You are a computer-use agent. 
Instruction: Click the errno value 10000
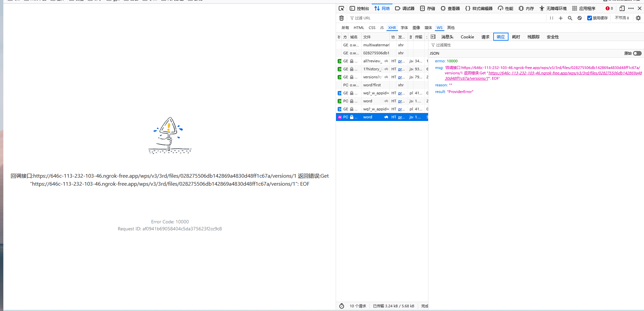452,61
